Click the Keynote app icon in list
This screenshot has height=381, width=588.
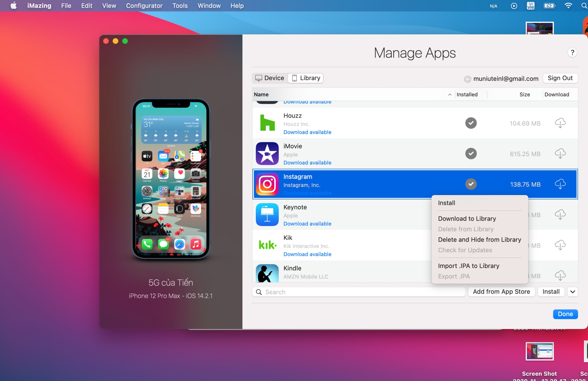pyautogui.click(x=266, y=214)
